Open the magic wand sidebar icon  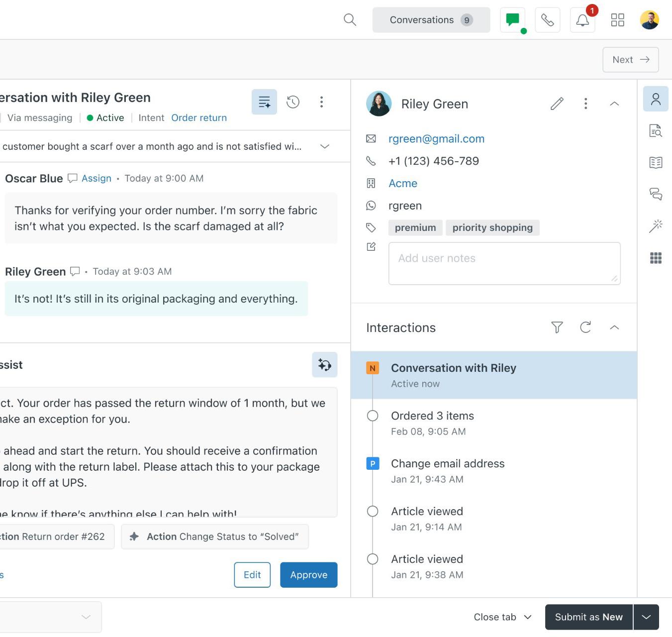[x=656, y=226]
